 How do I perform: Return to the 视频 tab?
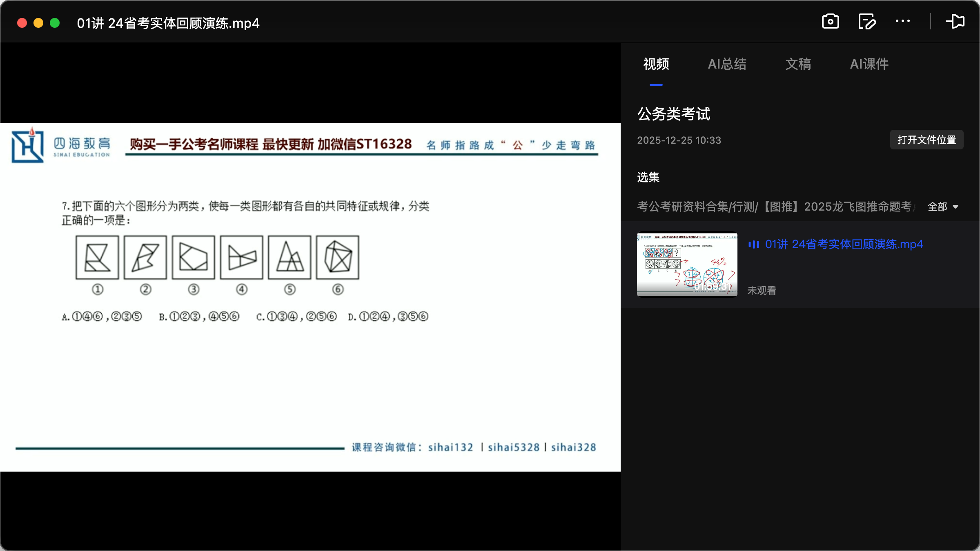655,64
